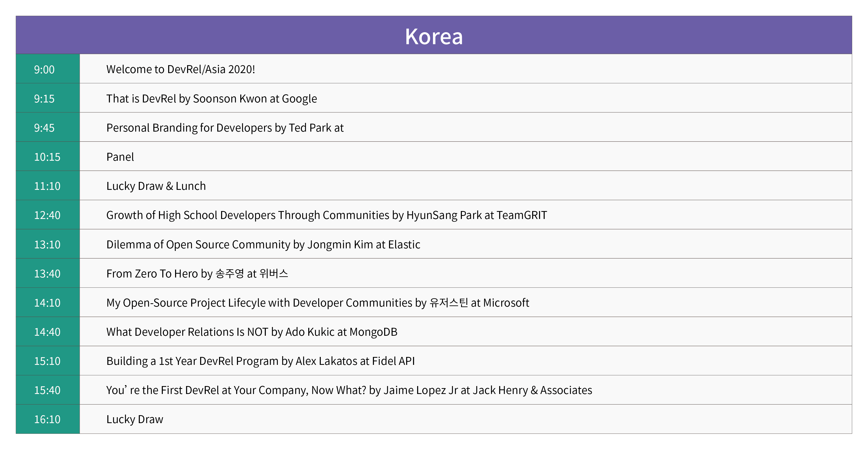
Task: Open From Zero To Hero session
Action: pos(197,273)
